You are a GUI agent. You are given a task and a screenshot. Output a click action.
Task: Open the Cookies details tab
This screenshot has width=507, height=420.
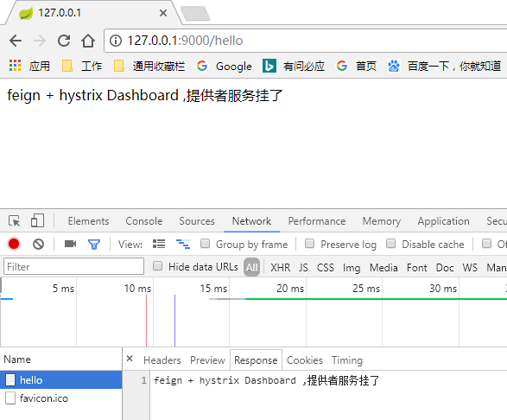pos(305,360)
